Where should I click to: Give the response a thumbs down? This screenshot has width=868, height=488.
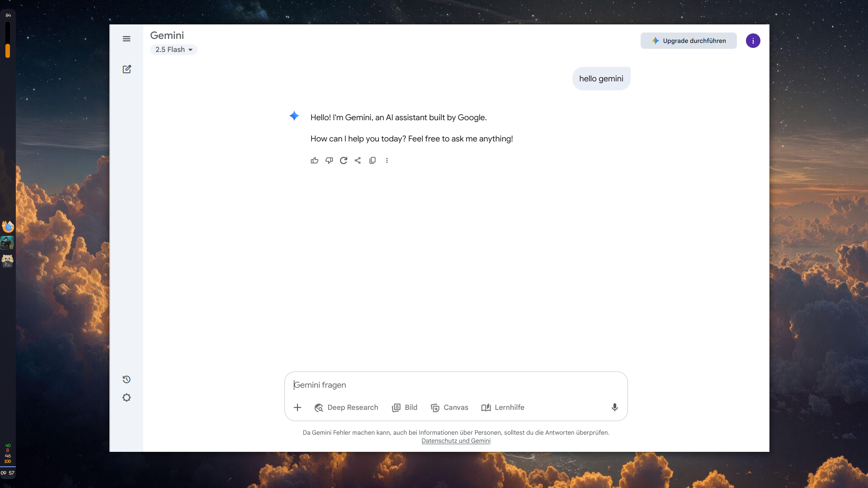click(329, 160)
